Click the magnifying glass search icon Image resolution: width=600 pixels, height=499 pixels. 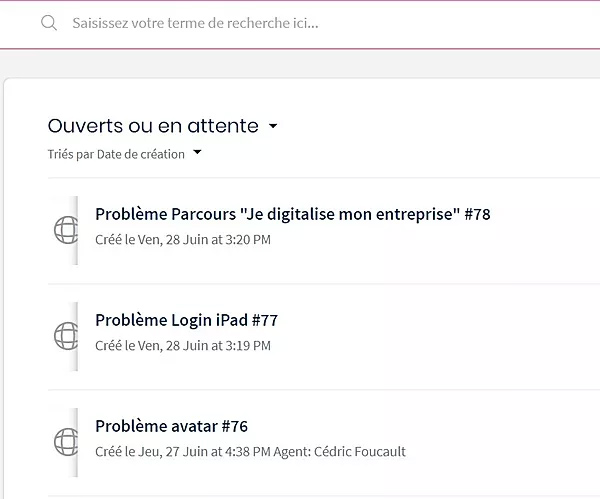(48, 23)
